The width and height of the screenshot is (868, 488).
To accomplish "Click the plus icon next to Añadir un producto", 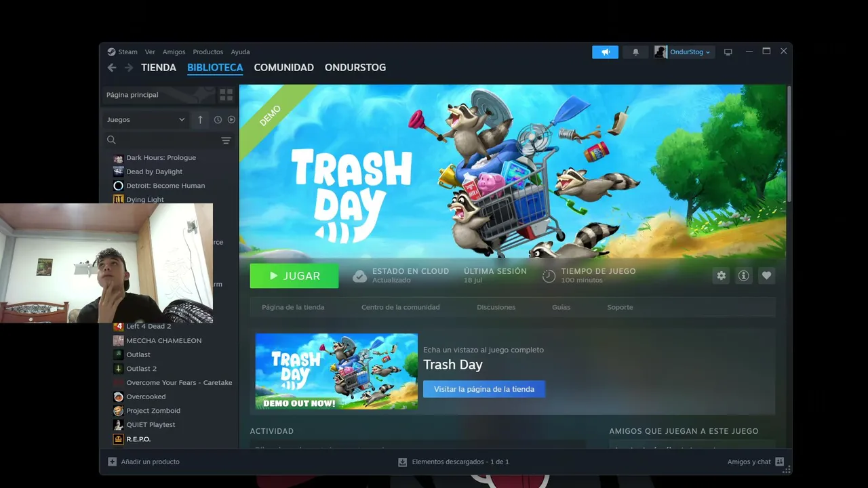I will tap(112, 462).
